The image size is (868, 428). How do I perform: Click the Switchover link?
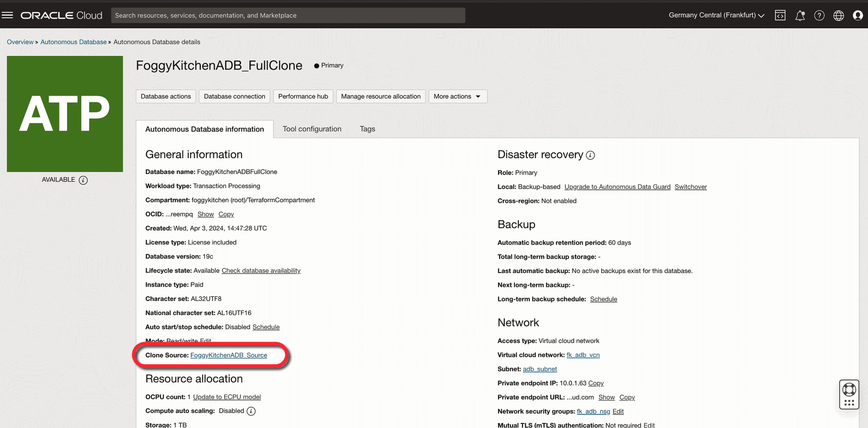coord(690,187)
